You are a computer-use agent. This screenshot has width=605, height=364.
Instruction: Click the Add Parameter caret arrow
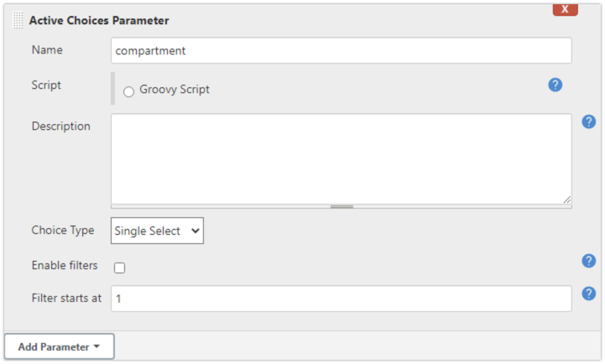point(97,346)
